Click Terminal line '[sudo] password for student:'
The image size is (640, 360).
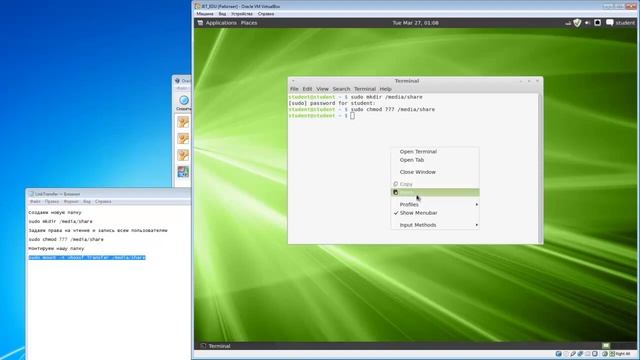tap(331, 103)
